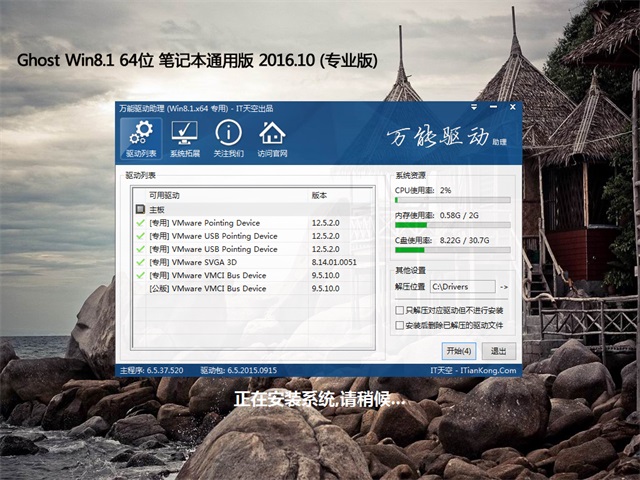Click the arrow button beside the C:\Drivers path
The image size is (640, 480).
click(x=503, y=287)
